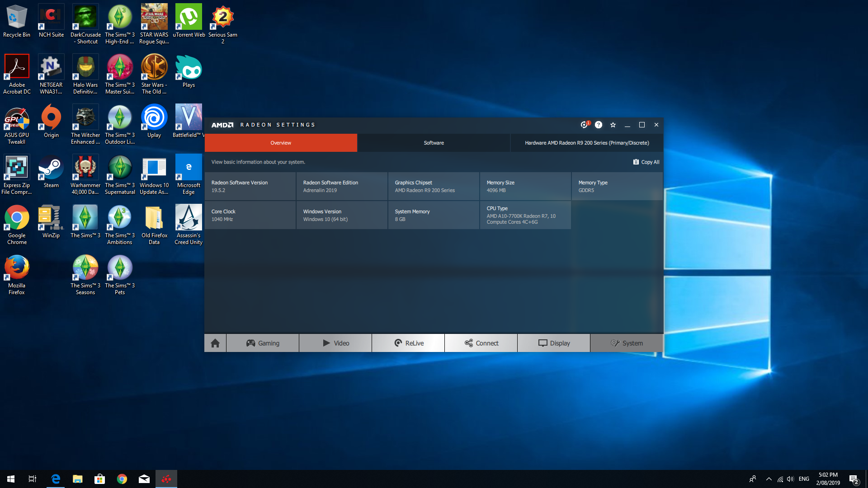Viewport: 868px width, 488px height.
Task: Open the notifications icon in Radeon title bar
Action: click(585, 125)
